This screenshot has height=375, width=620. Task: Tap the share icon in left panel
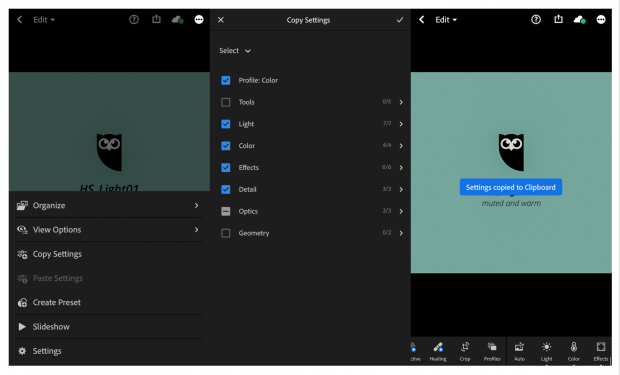pos(157,19)
